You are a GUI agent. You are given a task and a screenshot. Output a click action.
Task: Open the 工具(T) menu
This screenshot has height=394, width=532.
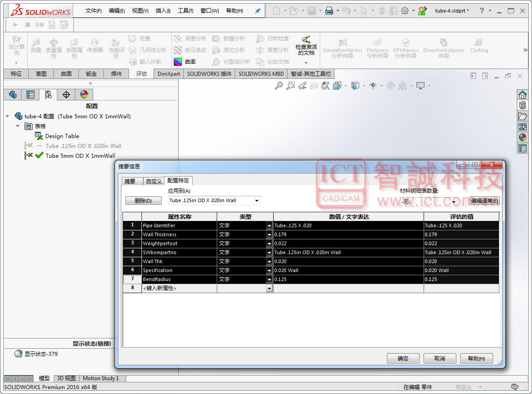185,11
